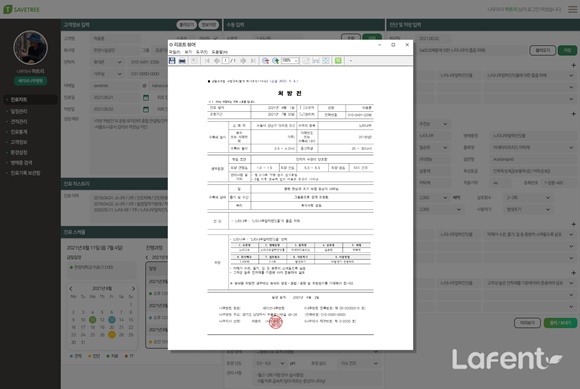Screen dimensions: 580x389
Task: Jump to last page of the report
Action: pos(253,61)
